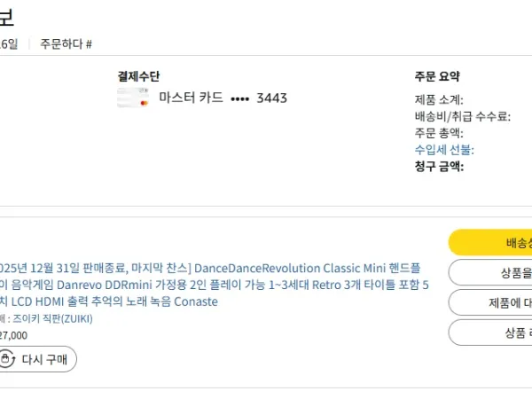Click the 상품을 button below yellow button

(x=490, y=273)
